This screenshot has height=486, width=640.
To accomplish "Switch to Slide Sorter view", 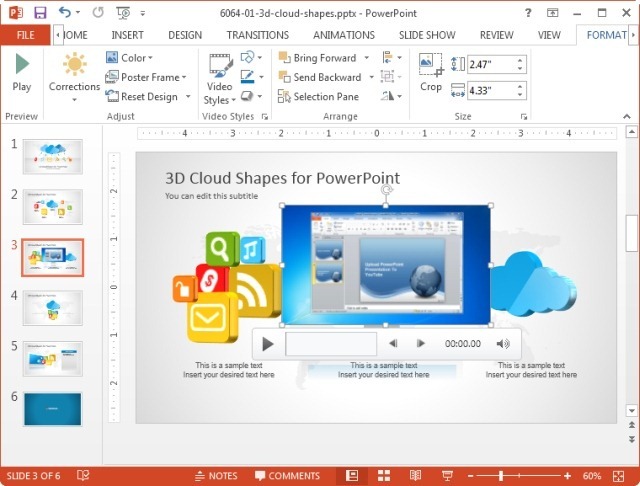I will [x=384, y=475].
